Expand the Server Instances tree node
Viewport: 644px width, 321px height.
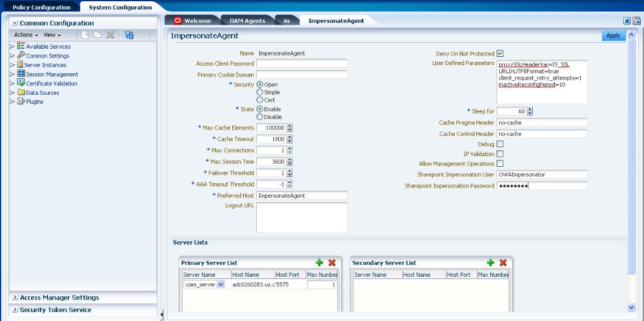[12, 65]
